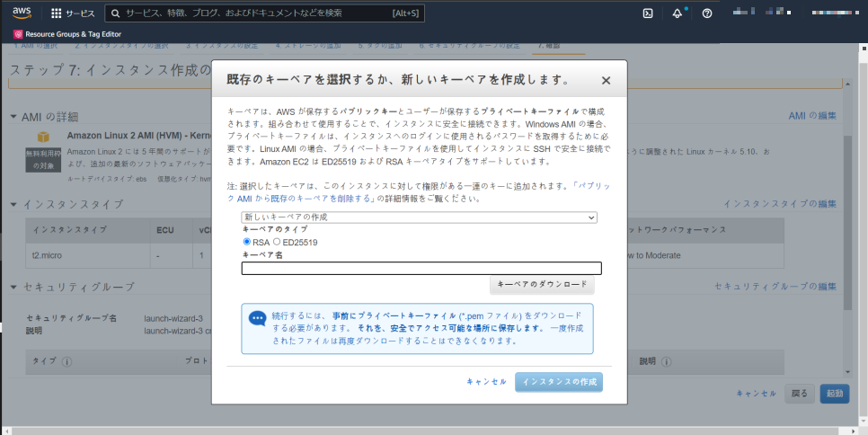Click the Amazon Linux 2 AMI (HVM) title
The width and height of the screenshot is (868, 435).
pos(139,136)
